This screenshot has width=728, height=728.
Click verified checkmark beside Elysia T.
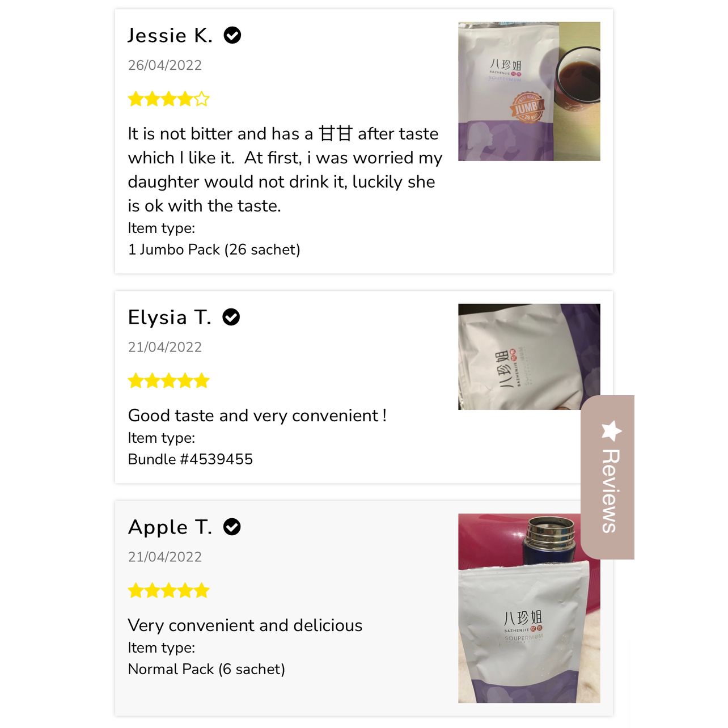(231, 317)
